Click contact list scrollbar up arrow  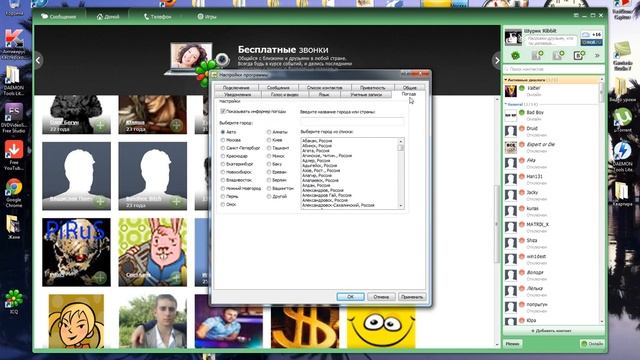[602, 79]
